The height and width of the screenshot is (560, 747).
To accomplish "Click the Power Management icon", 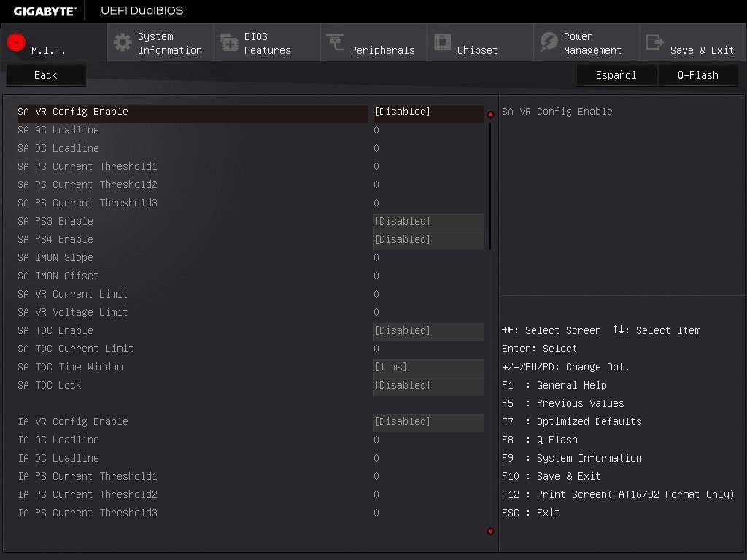I will (549, 42).
